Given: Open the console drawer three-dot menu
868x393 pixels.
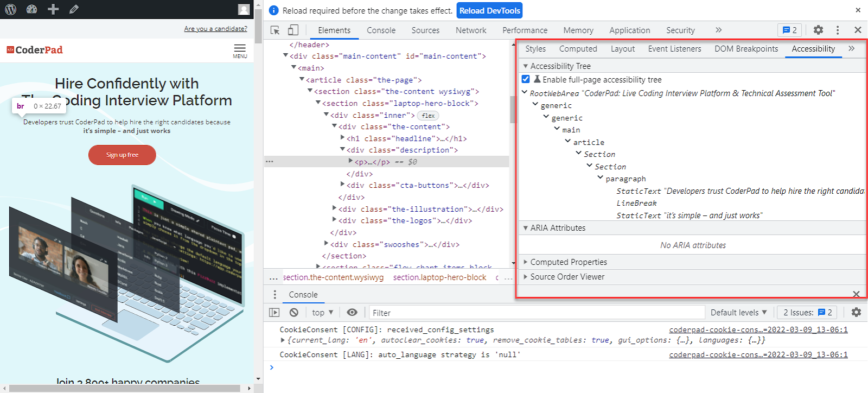Looking at the screenshot, I should 275,295.
